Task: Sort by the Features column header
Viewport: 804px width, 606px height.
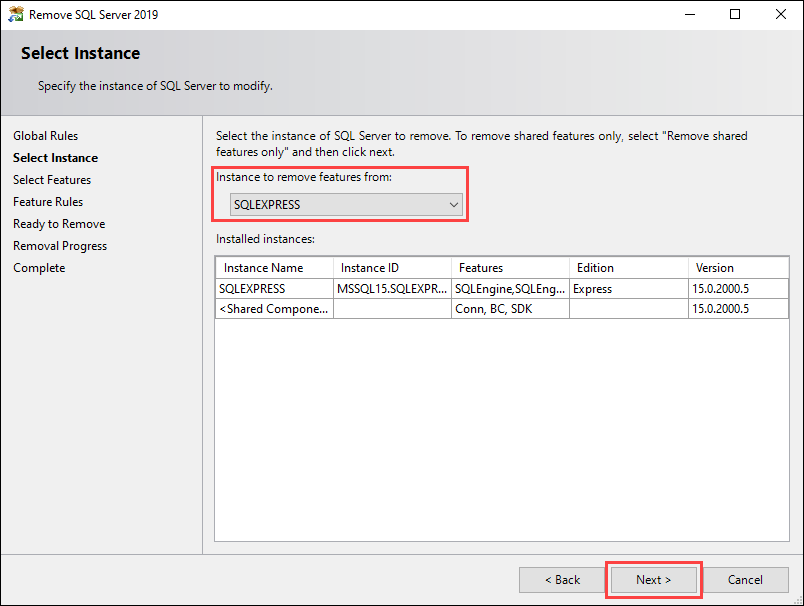Action: pyautogui.click(x=510, y=268)
